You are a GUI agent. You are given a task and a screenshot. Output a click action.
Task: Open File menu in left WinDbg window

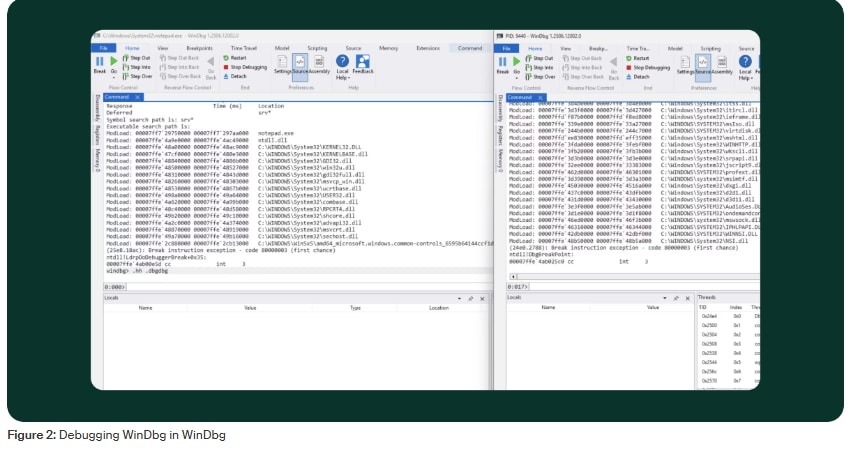102,47
